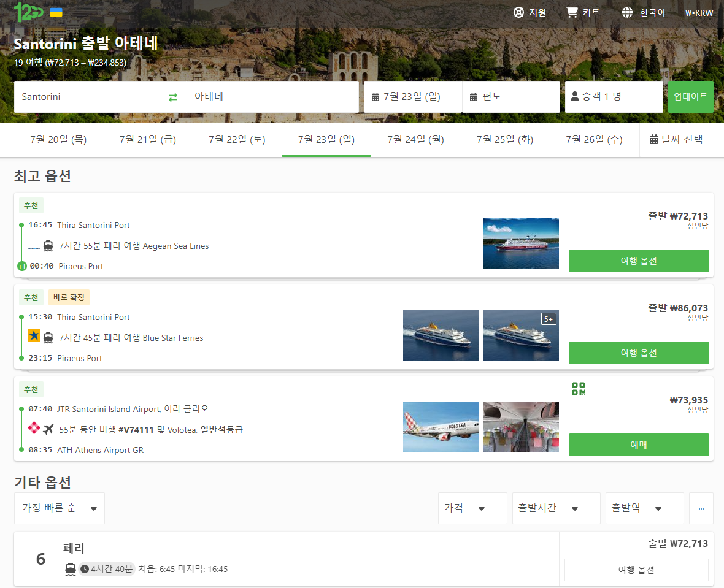Click 예매 for the Volotea flight
Image resolution: width=724 pixels, height=588 pixels.
639,445
